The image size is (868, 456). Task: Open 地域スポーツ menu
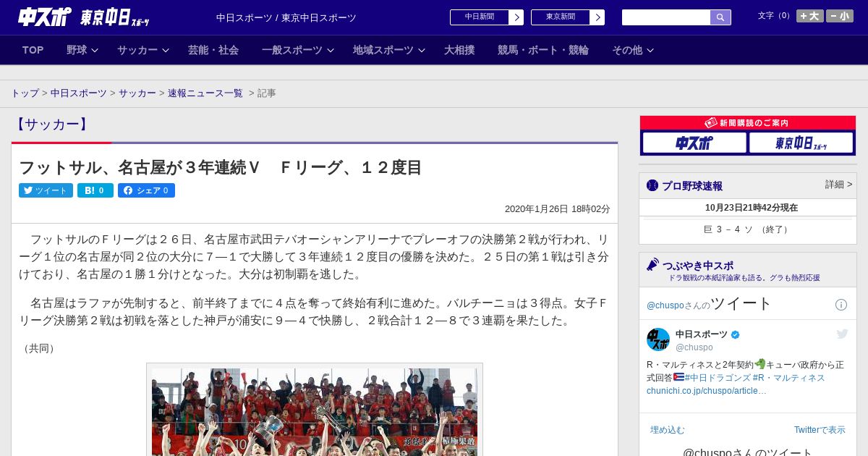(x=383, y=50)
